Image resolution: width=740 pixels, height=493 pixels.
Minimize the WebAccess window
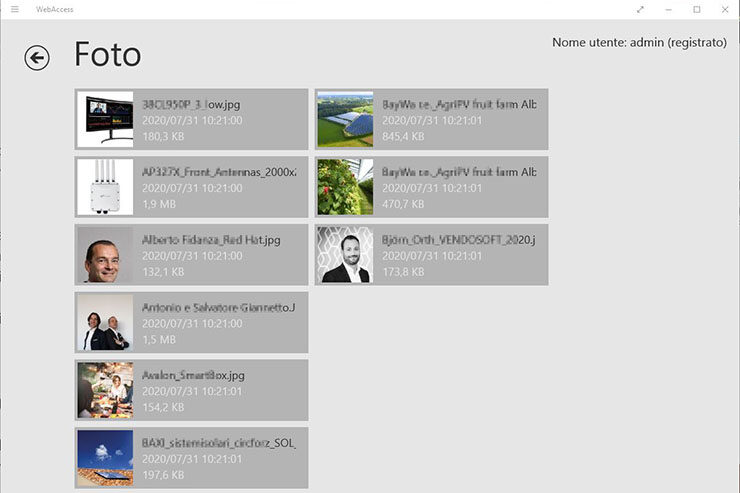tap(668, 9)
